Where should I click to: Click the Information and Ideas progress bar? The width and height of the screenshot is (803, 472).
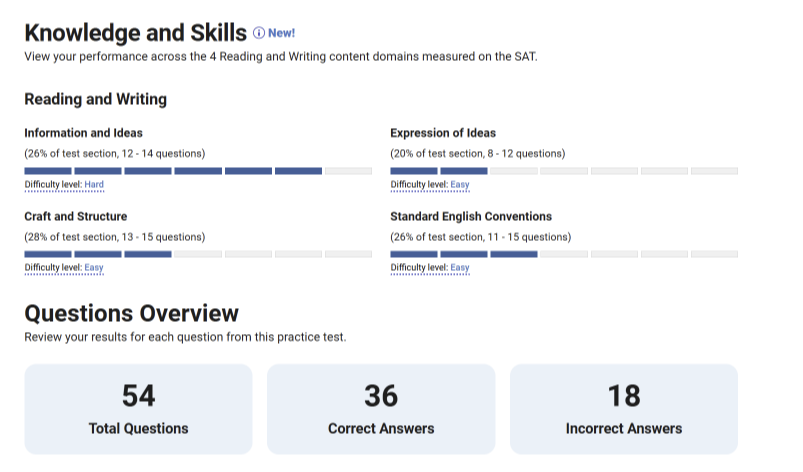pyautogui.click(x=198, y=171)
